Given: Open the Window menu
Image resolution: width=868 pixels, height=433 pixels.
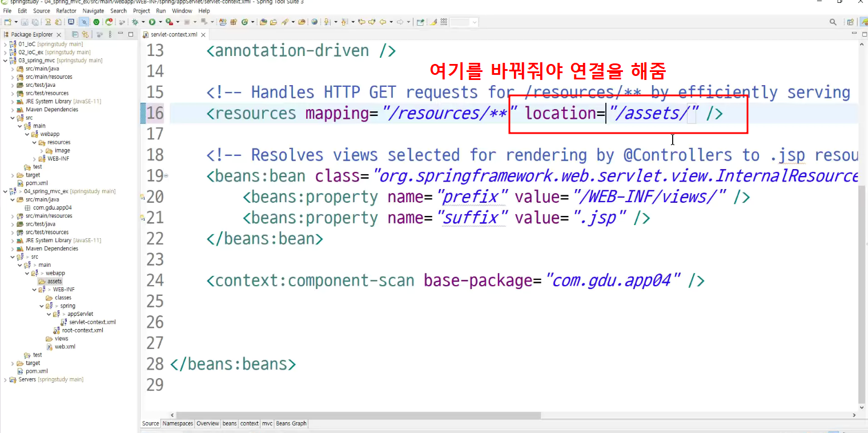Looking at the screenshot, I should (182, 11).
